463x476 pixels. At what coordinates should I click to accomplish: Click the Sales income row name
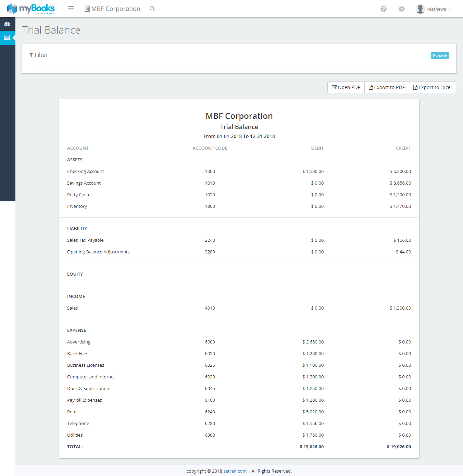[72, 308]
